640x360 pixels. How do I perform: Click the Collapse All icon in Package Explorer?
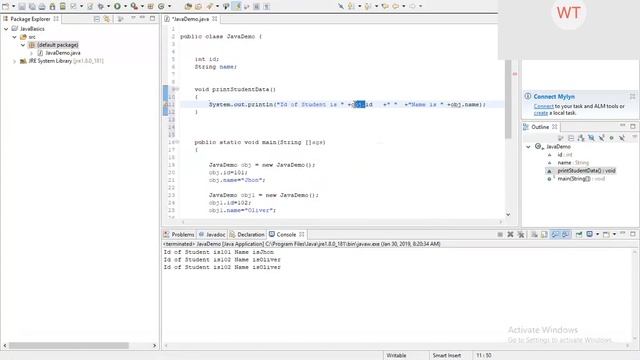click(97, 19)
